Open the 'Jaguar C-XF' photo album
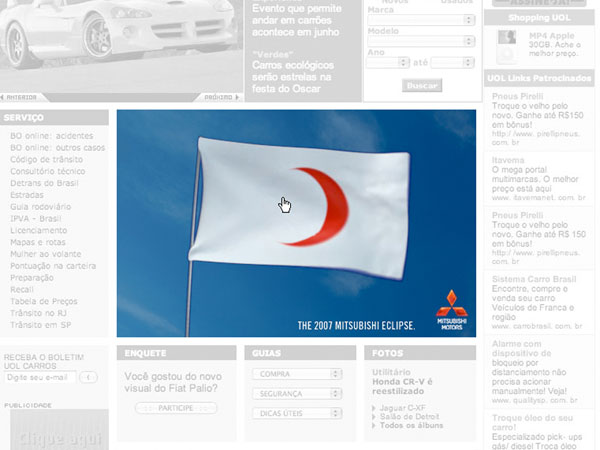Viewport: 600px width, 450px height. (403, 408)
